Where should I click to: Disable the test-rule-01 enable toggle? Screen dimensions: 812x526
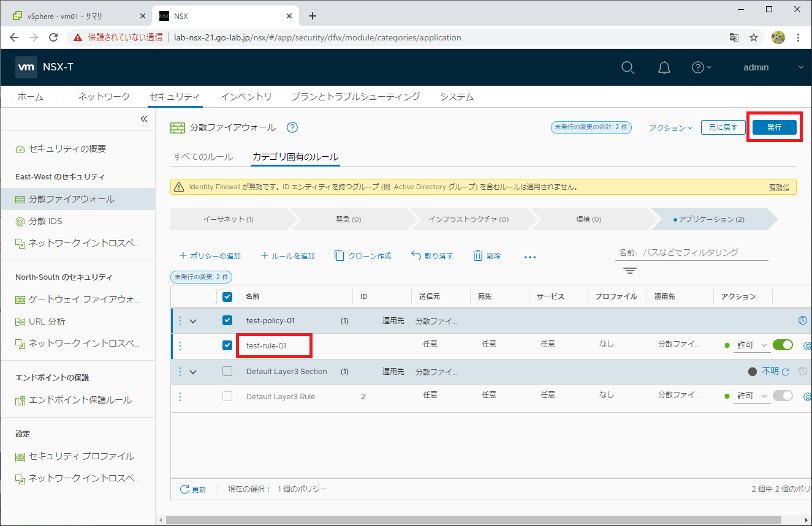(783, 345)
